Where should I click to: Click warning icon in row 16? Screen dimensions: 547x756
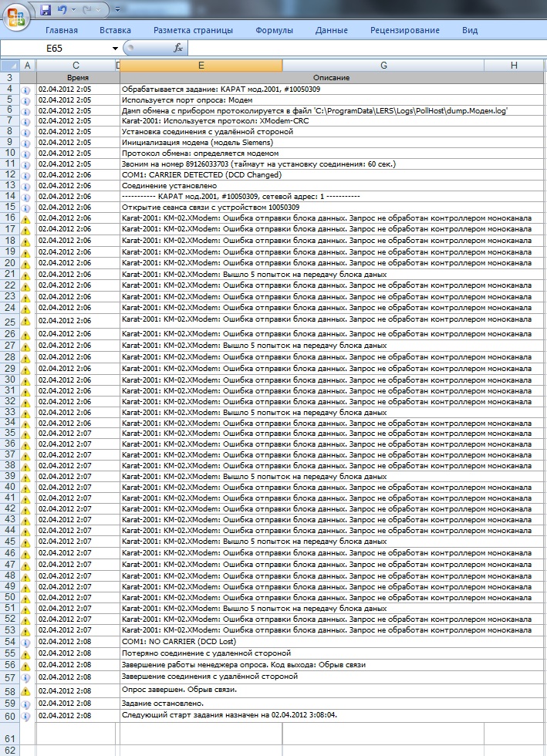pyautogui.click(x=26, y=219)
